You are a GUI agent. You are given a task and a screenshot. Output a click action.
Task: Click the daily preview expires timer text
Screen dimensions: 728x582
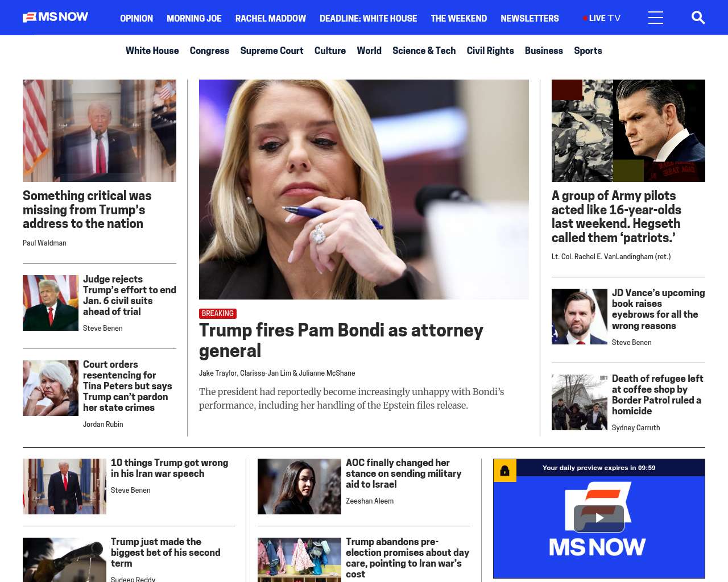click(599, 468)
